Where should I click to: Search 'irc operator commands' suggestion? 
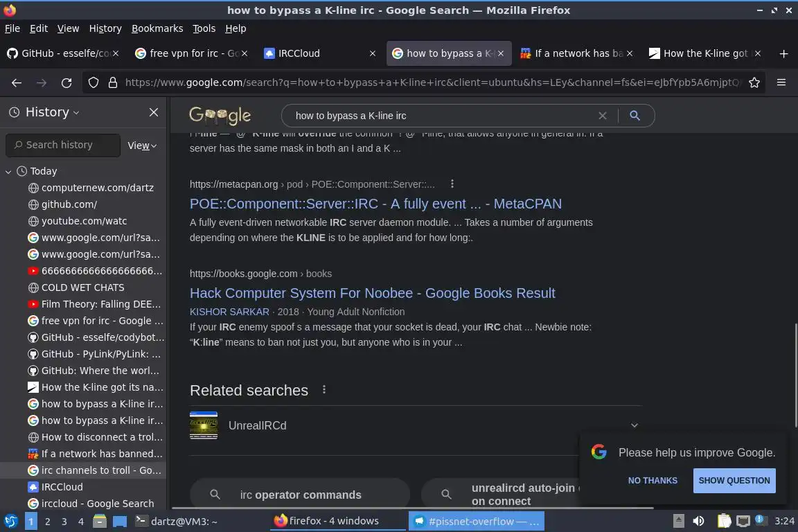coord(300,495)
